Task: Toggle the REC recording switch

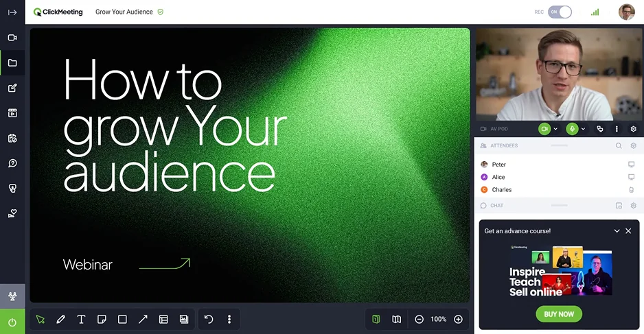Action: [560, 12]
